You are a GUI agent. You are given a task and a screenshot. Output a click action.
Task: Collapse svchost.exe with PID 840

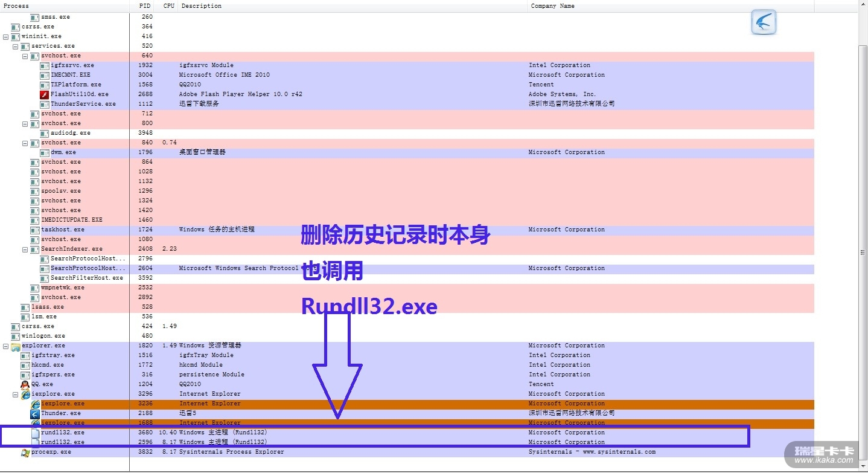(x=25, y=143)
